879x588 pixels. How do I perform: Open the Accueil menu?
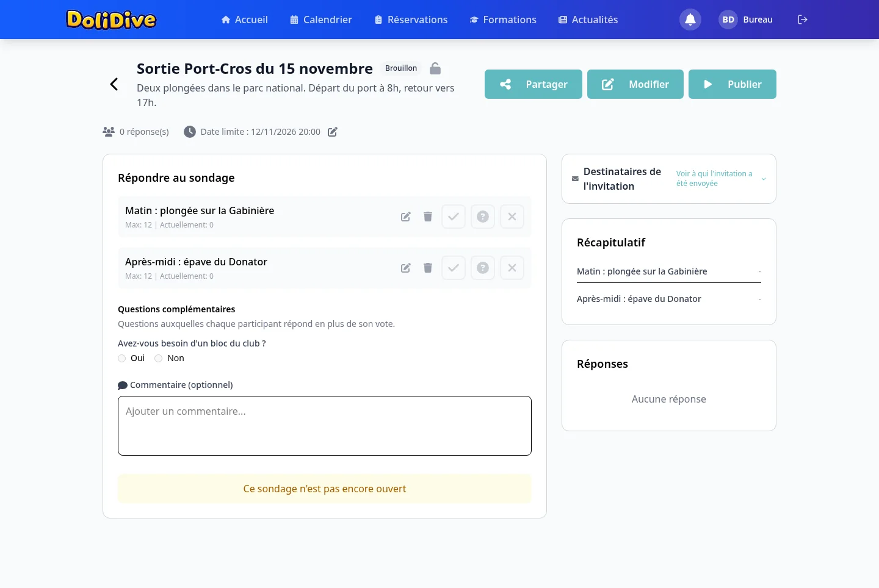tap(244, 20)
